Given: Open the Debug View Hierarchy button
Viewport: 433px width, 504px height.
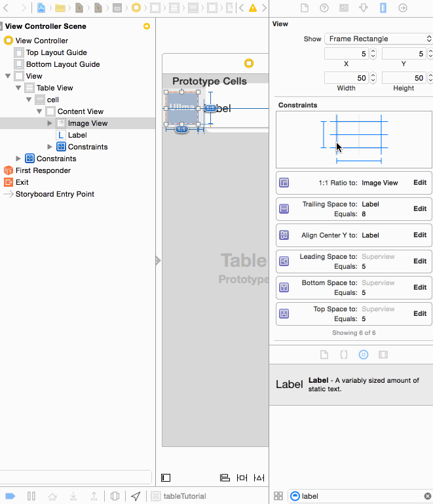Looking at the screenshot, I should [x=115, y=496].
